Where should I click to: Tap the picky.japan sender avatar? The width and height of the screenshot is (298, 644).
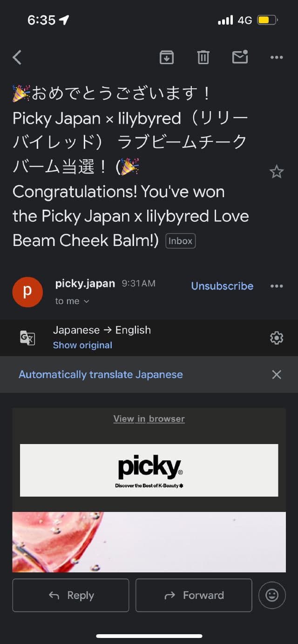(27, 292)
